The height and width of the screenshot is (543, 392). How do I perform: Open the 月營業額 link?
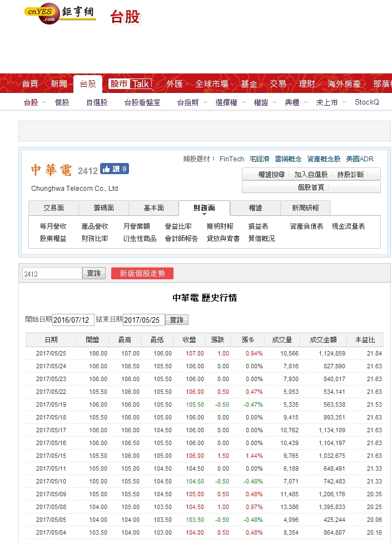coord(137,226)
